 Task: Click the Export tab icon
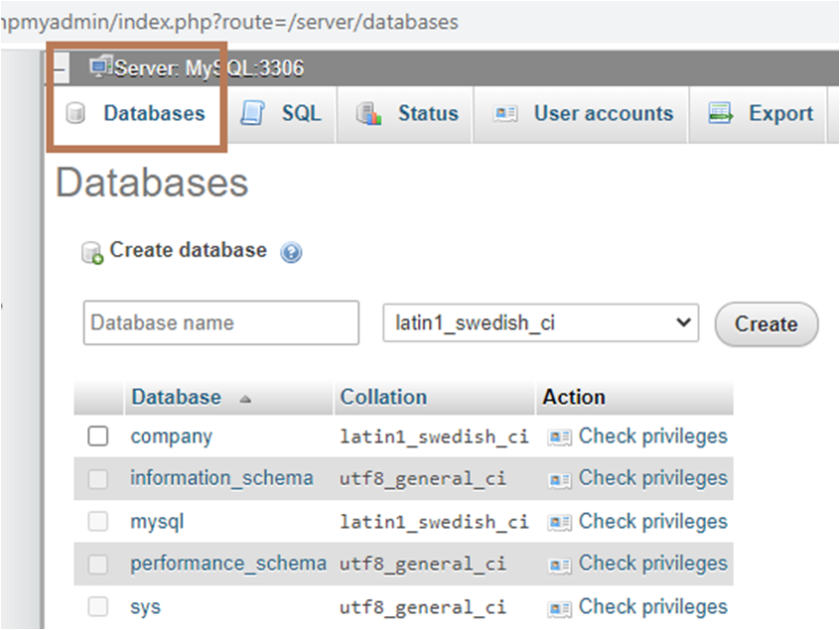(x=719, y=114)
